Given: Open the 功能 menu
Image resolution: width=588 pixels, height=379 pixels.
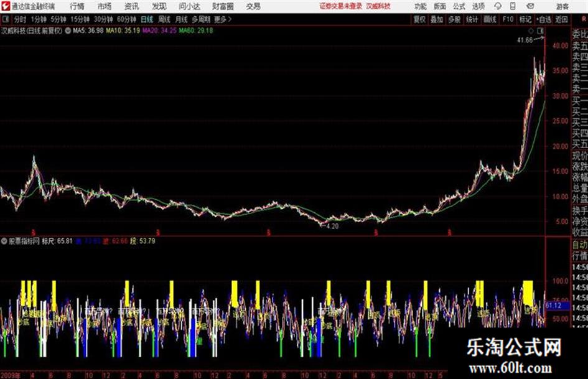Looking at the screenshot, I should pos(421,6).
